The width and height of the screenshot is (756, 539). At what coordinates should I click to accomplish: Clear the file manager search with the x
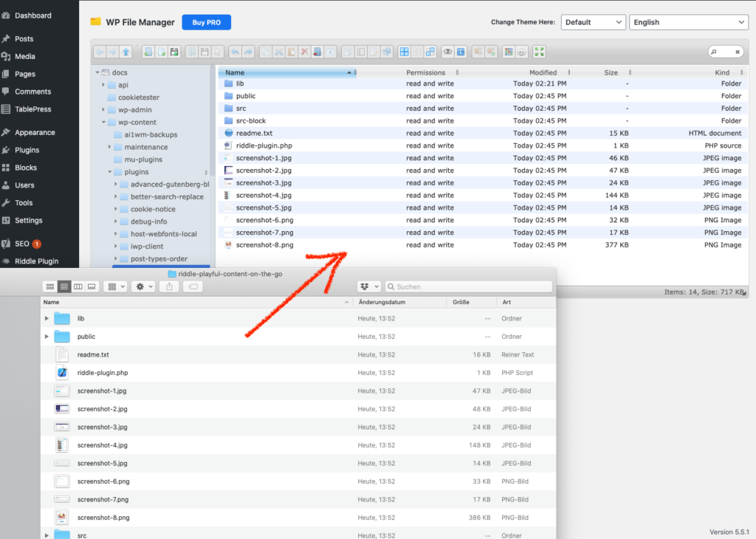click(x=738, y=52)
